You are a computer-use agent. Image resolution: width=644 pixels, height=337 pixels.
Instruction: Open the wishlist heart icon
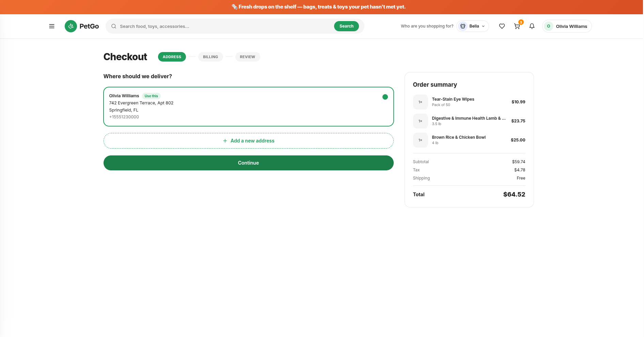point(502,26)
